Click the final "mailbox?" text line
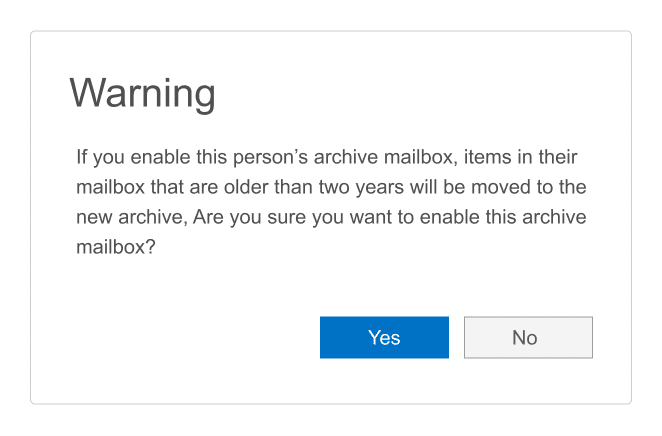The height and width of the screenshot is (436, 662). 116,247
